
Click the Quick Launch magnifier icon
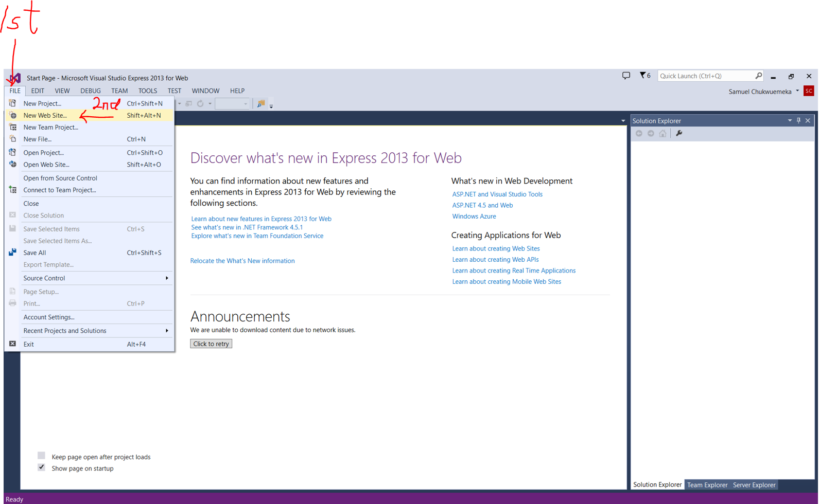(758, 76)
